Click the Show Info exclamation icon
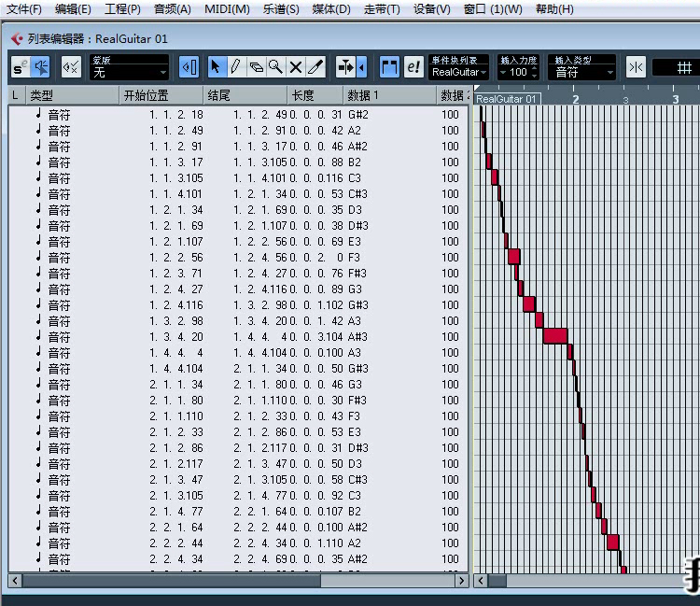 click(x=413, y=67)
